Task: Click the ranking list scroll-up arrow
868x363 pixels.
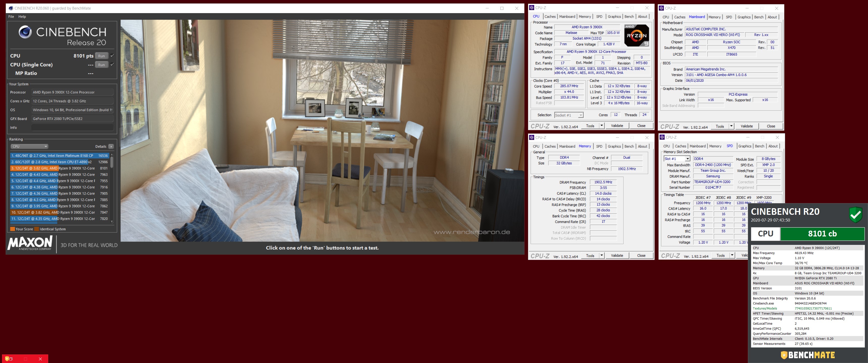Action: (x=112, y=154)
